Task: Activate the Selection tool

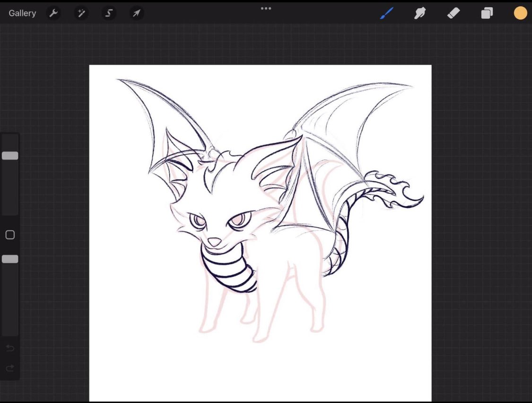Action: coord(109,13)
